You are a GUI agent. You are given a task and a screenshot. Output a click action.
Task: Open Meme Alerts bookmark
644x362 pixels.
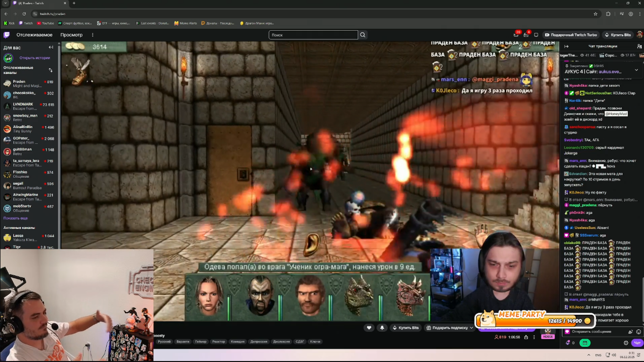(186, 23)
